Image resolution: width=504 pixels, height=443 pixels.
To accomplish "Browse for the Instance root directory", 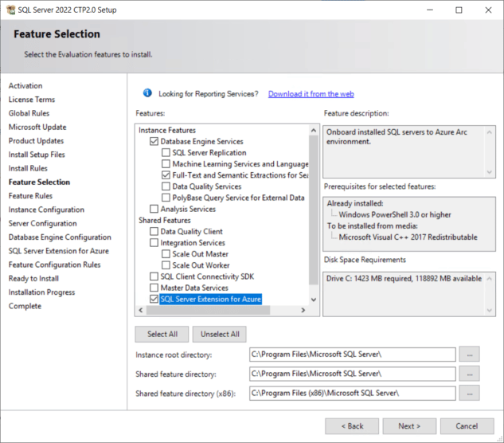I will point(469,355).
